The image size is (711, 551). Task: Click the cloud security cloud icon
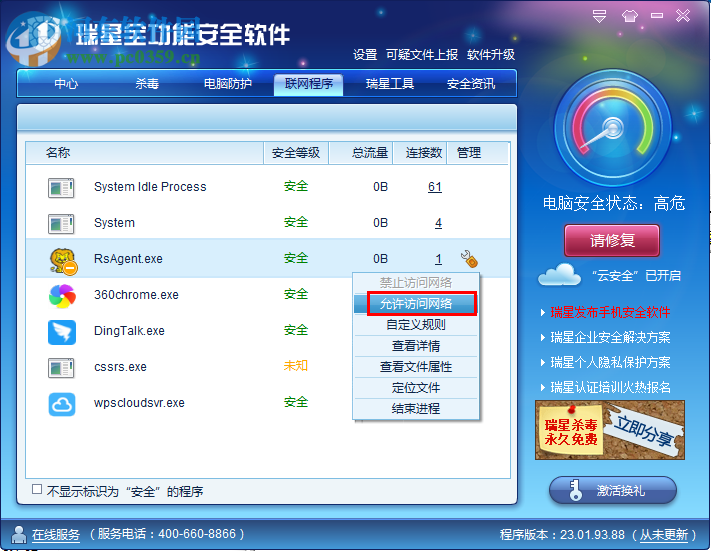coord(559,275)
